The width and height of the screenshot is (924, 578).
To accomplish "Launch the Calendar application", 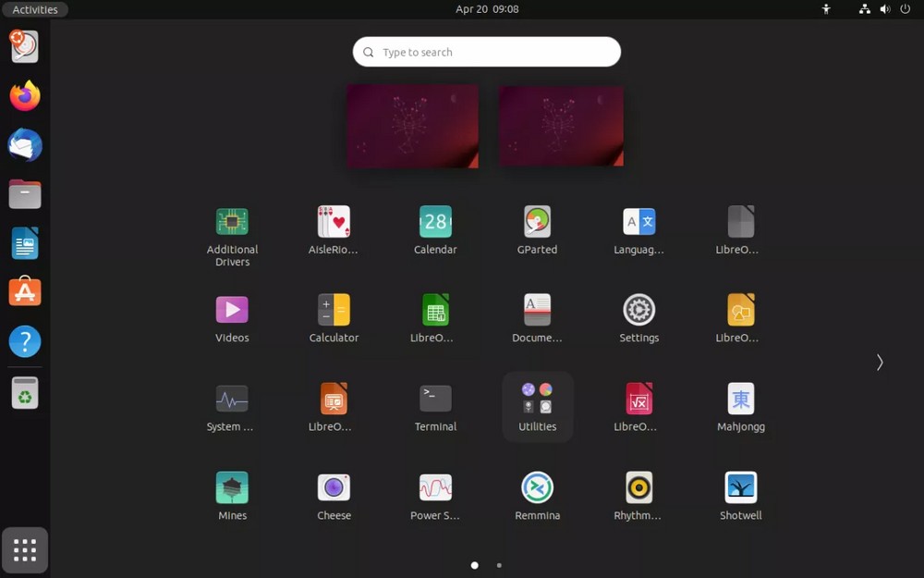I will pyautogui.click(x=435, y=223).
